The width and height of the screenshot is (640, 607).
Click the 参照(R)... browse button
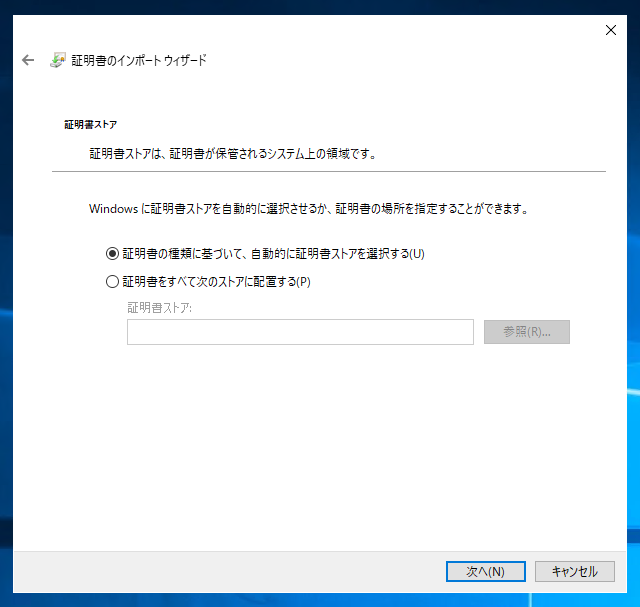pos(527,332)
